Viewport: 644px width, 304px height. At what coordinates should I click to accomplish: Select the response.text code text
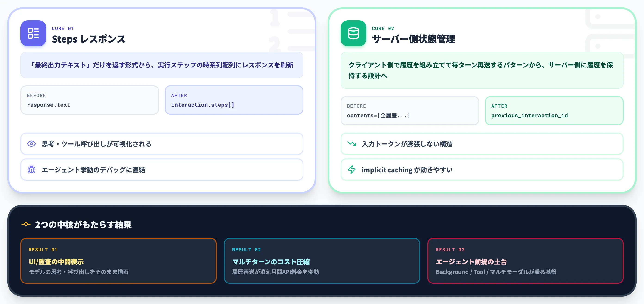click(x=49, y=105)
